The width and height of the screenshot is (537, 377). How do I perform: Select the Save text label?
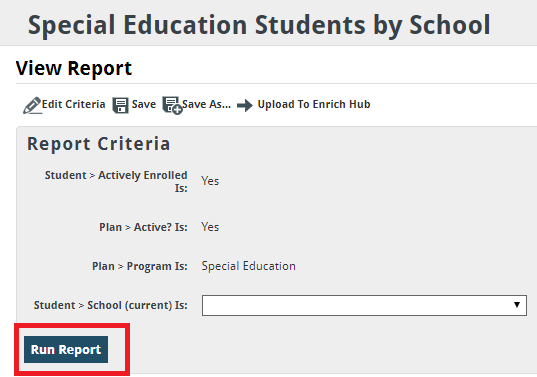(144, 104)
